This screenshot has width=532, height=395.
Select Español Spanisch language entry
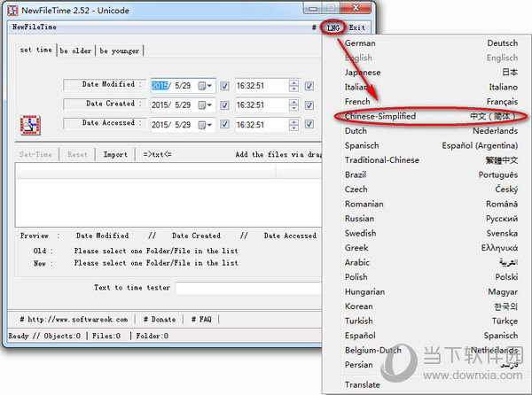[x=431, y=336]
